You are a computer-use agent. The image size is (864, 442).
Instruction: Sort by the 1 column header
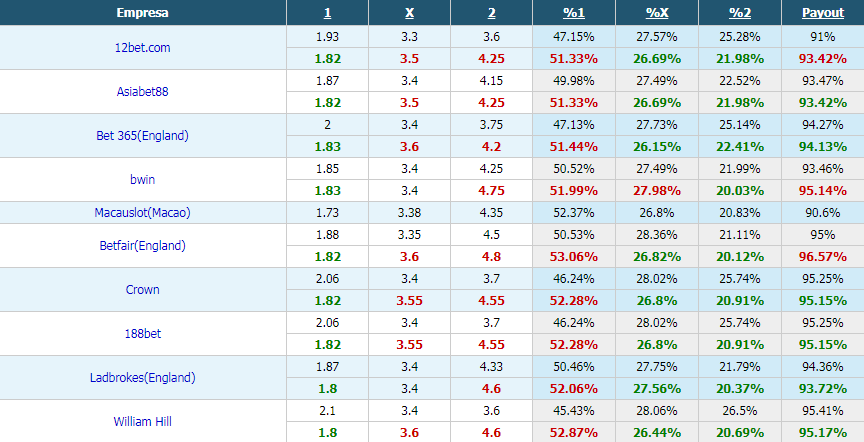tap(328, 13)
